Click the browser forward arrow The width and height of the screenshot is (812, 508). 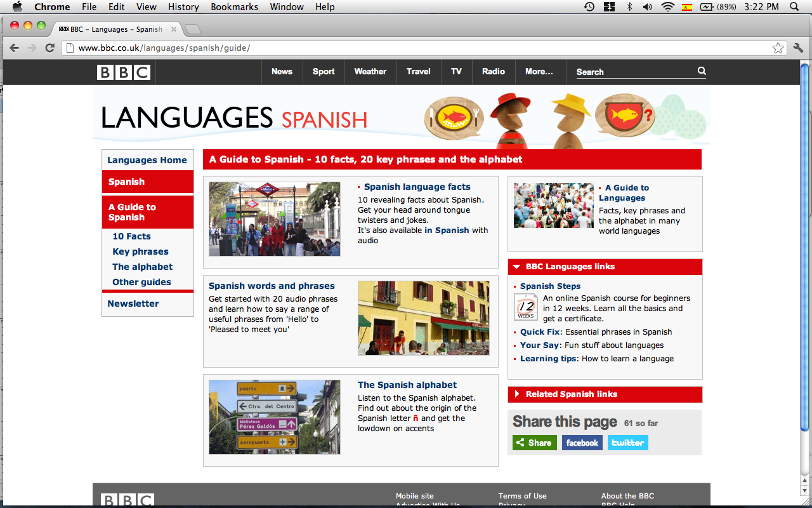click(32, 48)
